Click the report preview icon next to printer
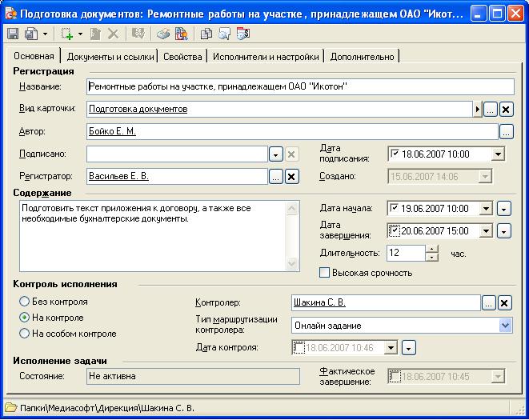Image resolution: width=529 pixels, height=420 pixels. tap(182, 34)
